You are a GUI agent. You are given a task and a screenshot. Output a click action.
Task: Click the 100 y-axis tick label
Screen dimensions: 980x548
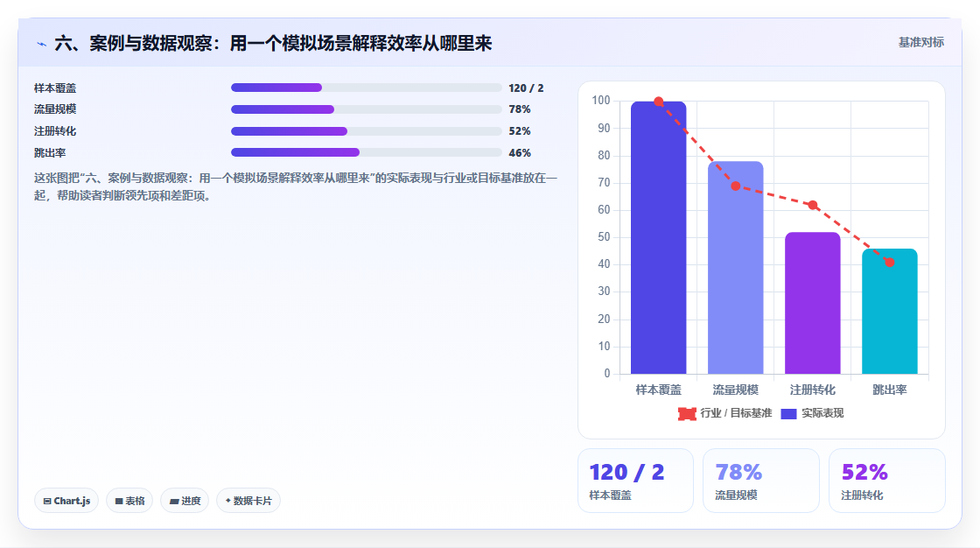click(600, 100)
